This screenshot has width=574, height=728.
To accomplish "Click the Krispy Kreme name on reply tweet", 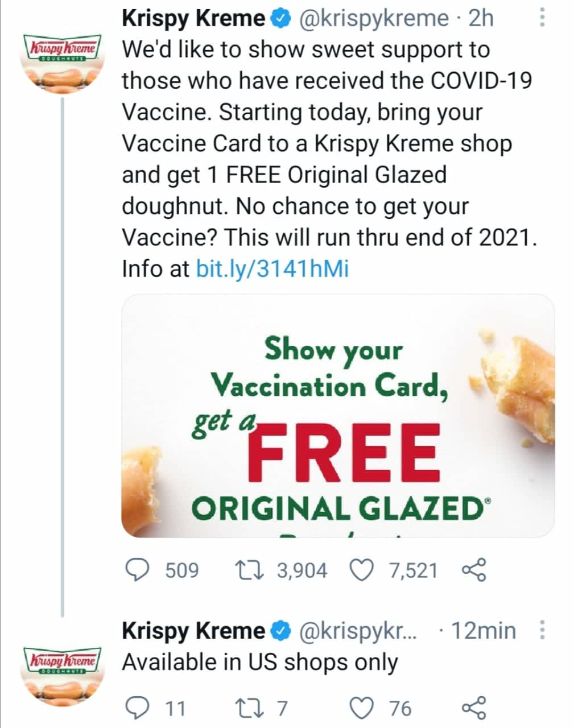I will 193,631.
